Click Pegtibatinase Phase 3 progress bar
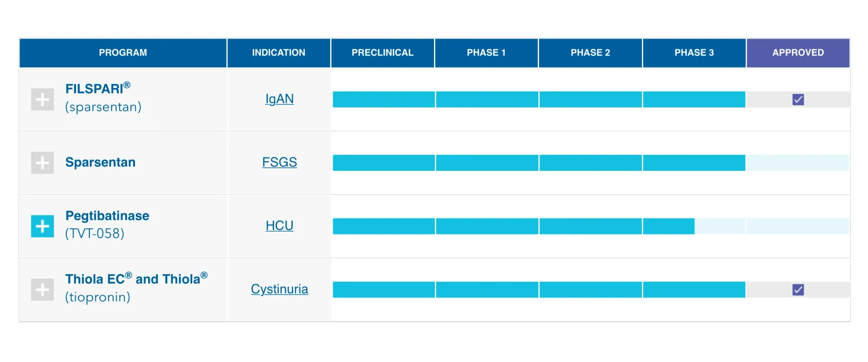The image size is (868, 362). pos(668,226)
